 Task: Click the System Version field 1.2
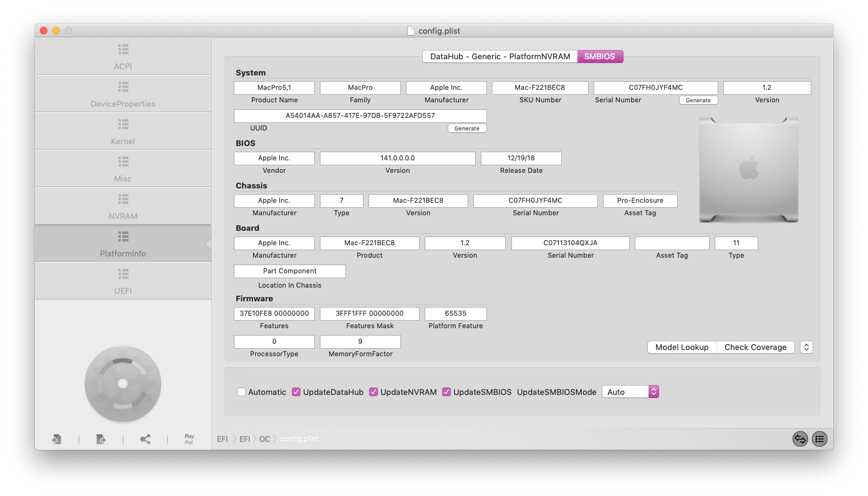767,88
